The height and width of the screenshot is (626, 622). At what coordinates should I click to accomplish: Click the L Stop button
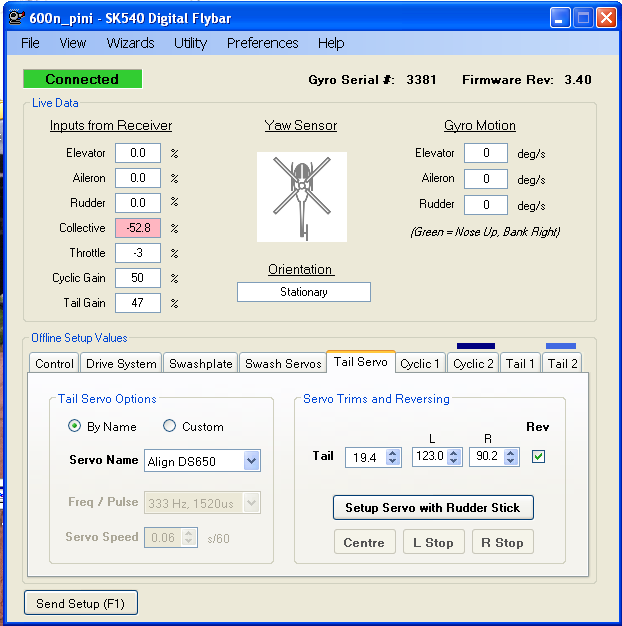(x=434, y=542)
